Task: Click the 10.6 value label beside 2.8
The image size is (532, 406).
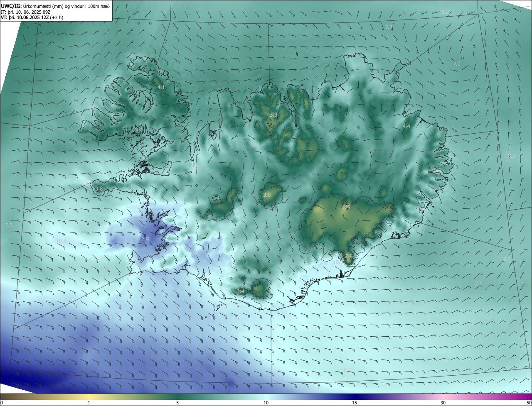Action: (338, 262)
